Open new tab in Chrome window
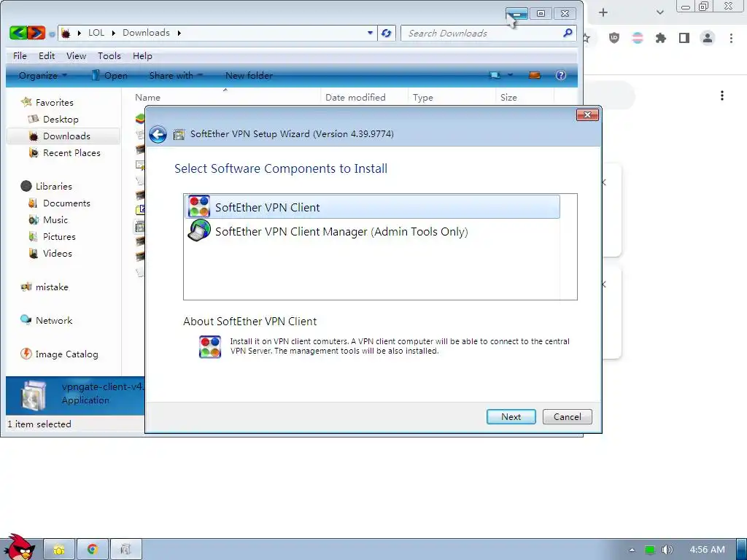Viewport: 747px width, 560px height. [603, 12]
